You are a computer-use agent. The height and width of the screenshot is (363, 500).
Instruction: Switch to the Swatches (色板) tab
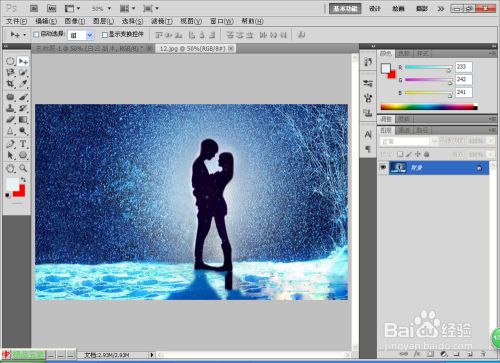click(404, 53)
